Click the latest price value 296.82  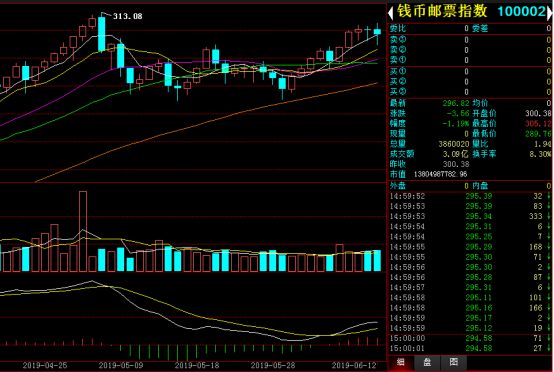(456, 103)
